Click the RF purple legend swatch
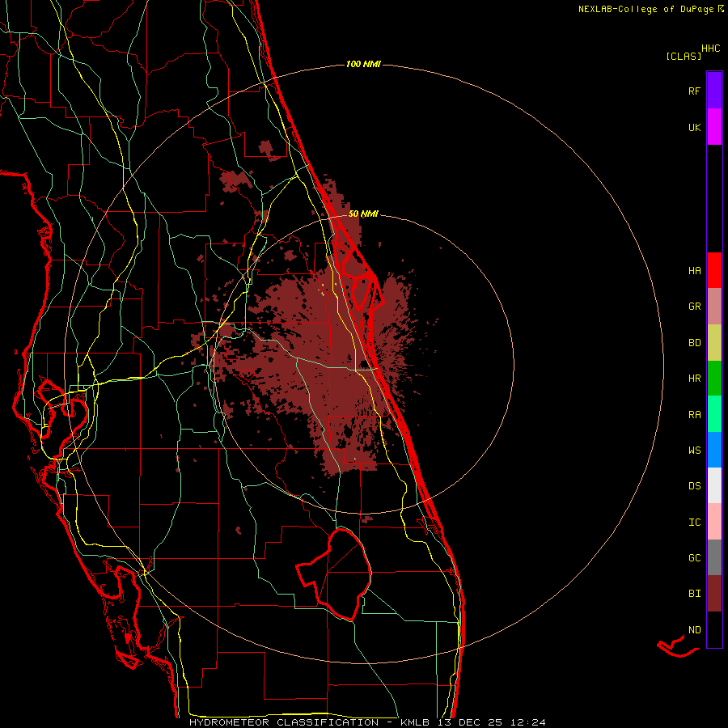The width and height of the screenshot is (728, 728). (x=714, y=91)
